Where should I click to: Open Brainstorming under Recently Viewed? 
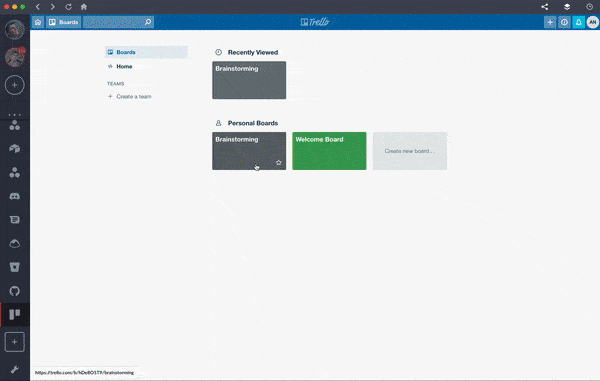249,80
